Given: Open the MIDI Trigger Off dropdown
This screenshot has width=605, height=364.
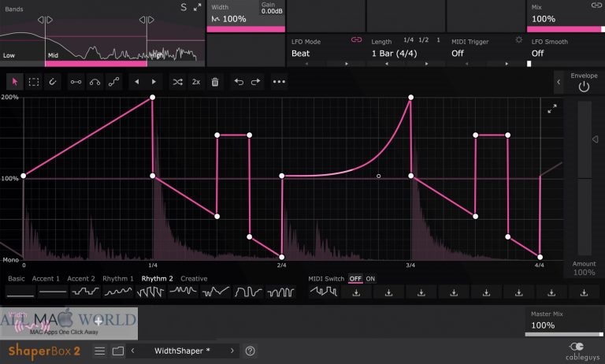Looking at the screenshot, I should click(458, 54).
